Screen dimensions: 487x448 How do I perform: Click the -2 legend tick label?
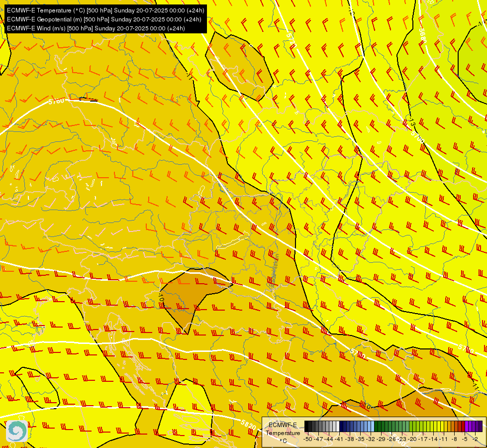tap(475, 439)
